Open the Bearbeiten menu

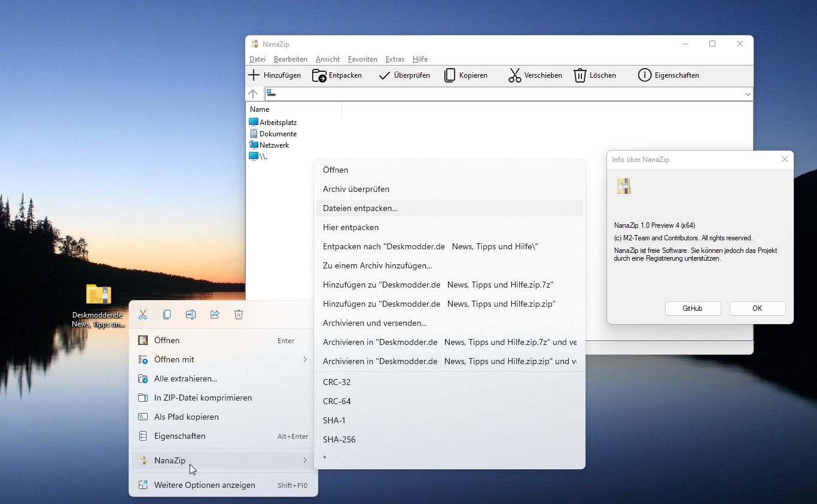291,59
